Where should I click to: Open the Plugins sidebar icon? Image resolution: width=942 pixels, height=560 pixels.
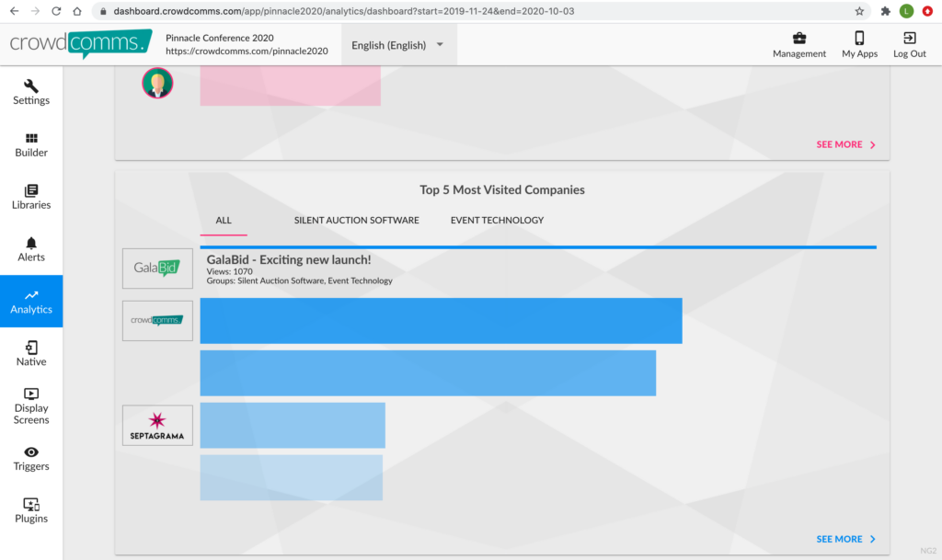(x=31, y=505)
